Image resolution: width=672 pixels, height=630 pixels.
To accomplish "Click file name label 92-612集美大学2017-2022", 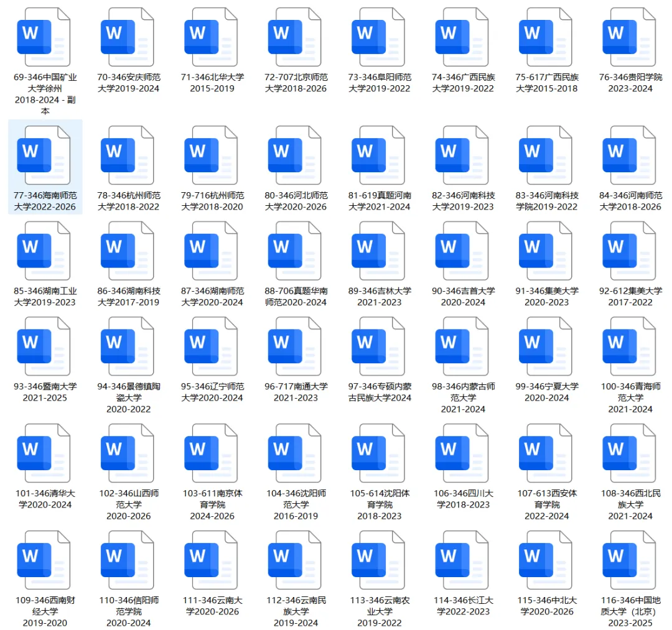I will click(630, 297).
